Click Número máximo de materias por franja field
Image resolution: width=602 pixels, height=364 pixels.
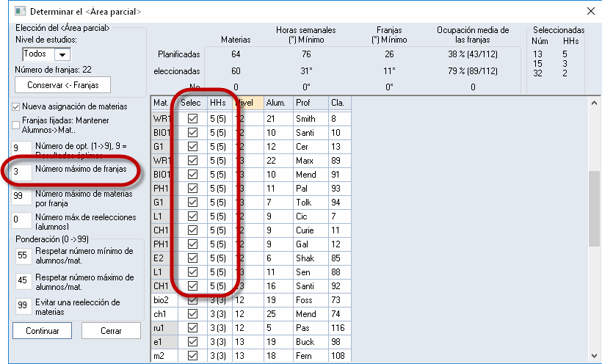[21, 196]
